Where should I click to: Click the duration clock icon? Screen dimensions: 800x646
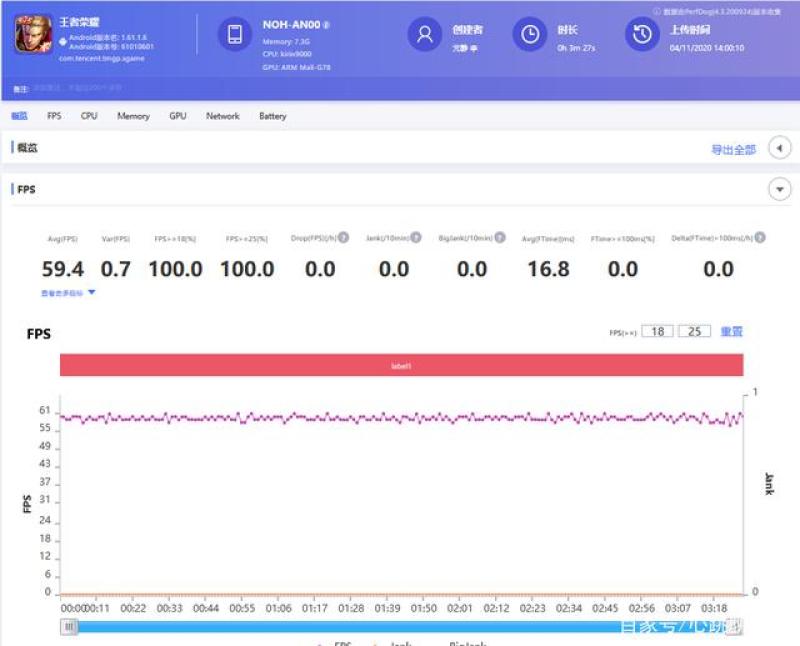(x=529, y=35)
